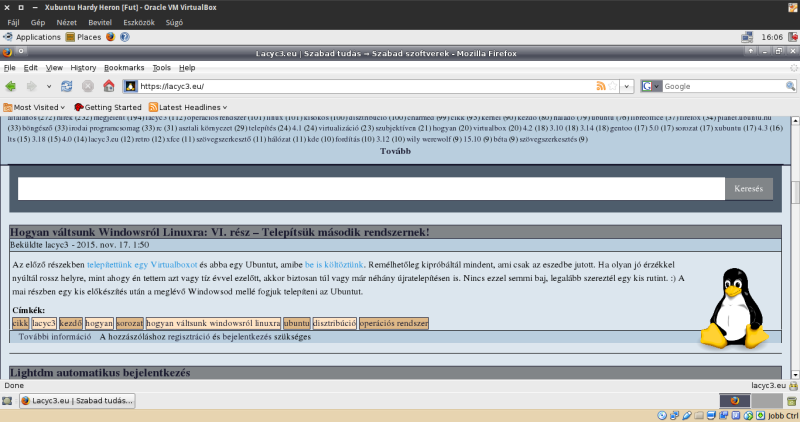800x422 pixels.
Task: Open the Most Visited bookmarks folder
Action: (x=34, y=107)
